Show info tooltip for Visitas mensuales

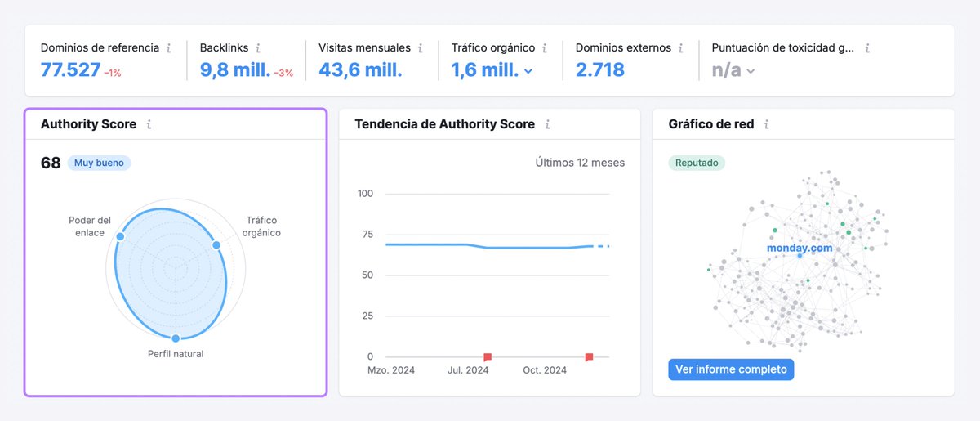[420, 48]
